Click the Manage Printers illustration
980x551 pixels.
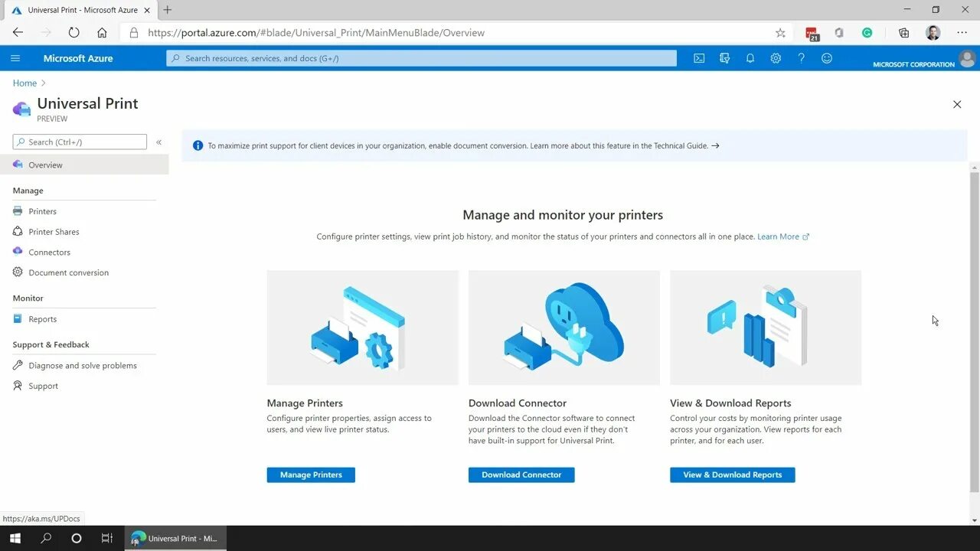coord(363,328)
